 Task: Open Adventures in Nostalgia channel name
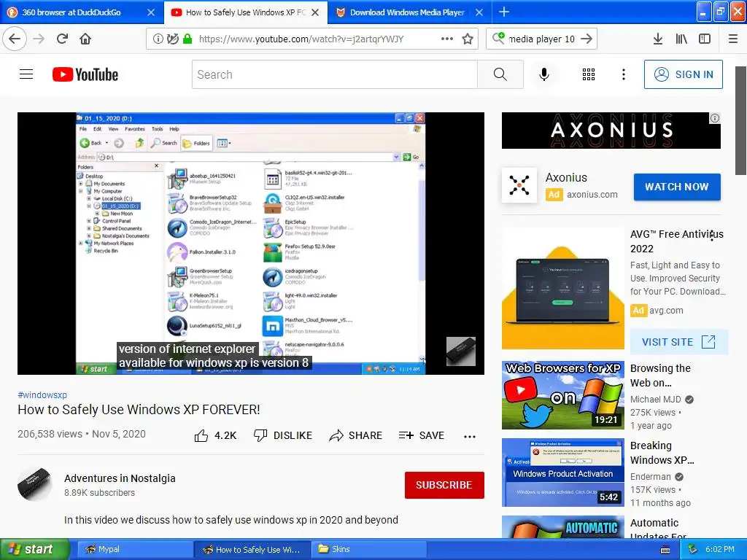pyautogui.click(x=120, y=478)
